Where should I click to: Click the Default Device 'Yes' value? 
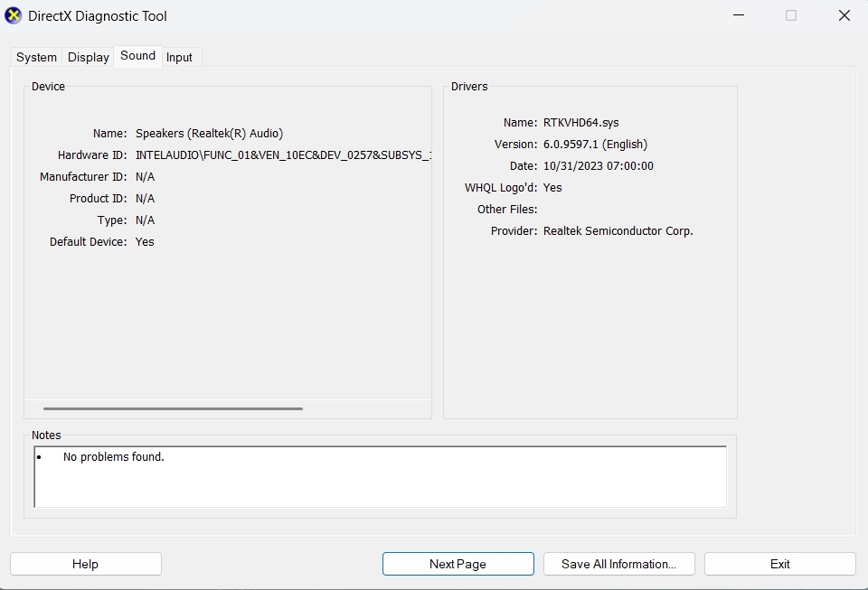point(145,241)
